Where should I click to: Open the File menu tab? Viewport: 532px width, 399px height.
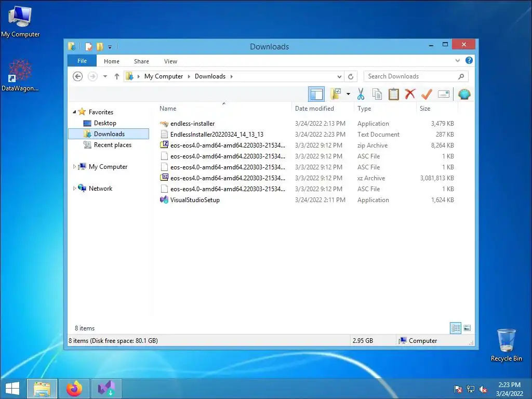click(x=82, y=61)
